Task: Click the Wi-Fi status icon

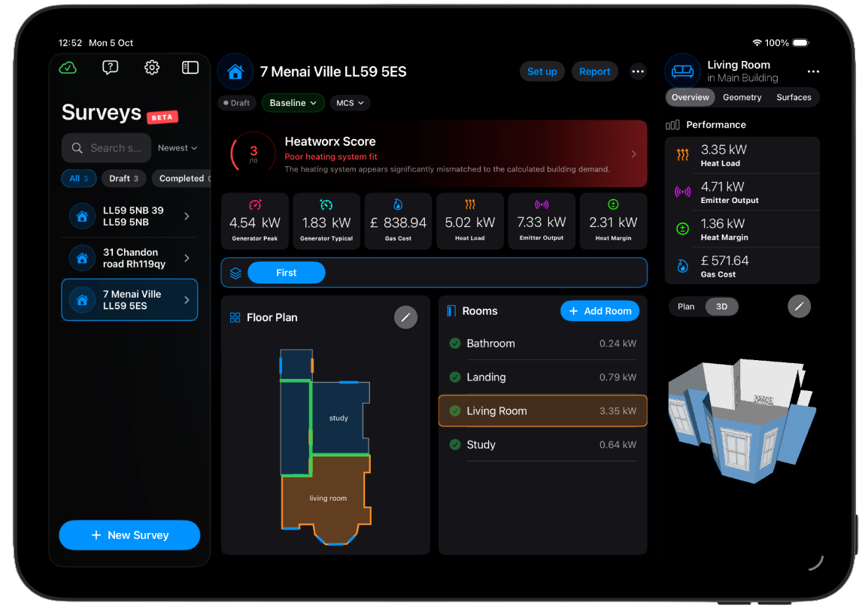Action: pyautogui.click(x=757, y=43)
